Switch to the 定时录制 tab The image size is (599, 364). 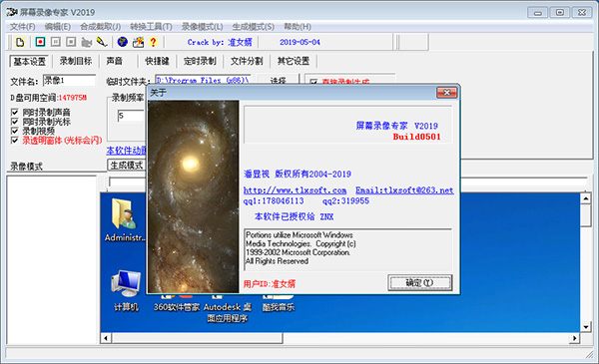tap(200, 61)
